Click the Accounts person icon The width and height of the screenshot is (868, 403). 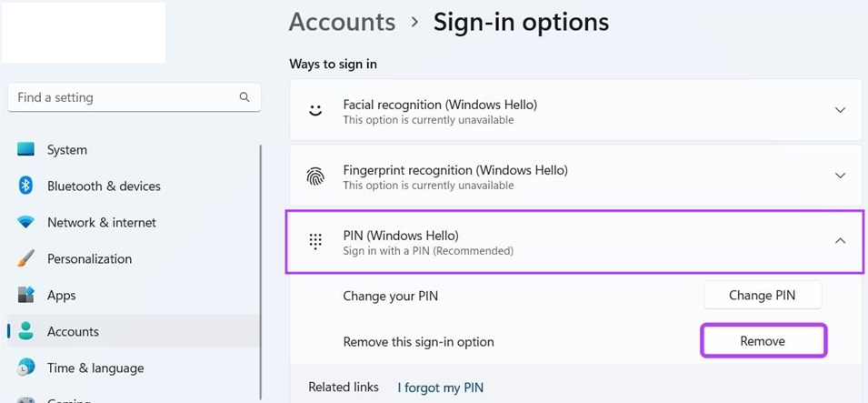point(25,331)
